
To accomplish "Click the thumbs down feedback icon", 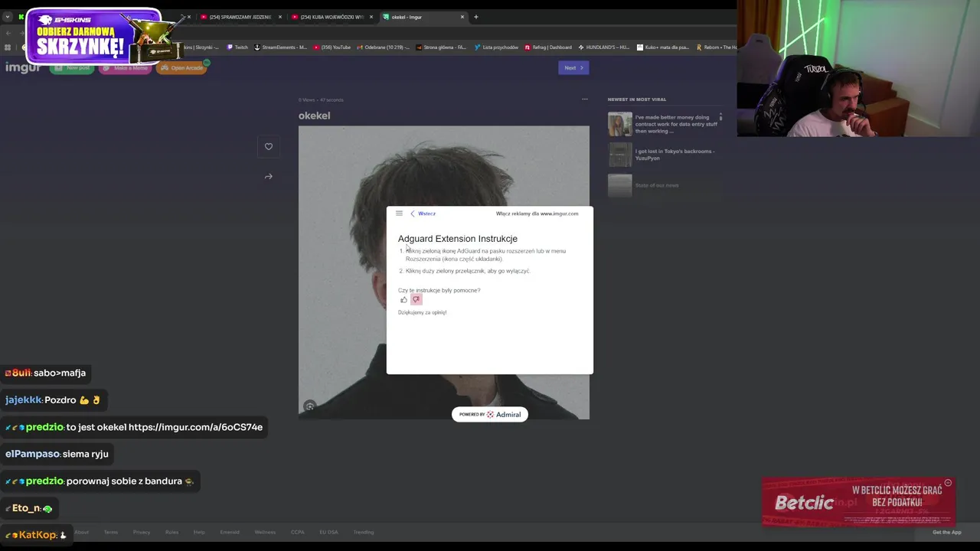I will [416, 300].
